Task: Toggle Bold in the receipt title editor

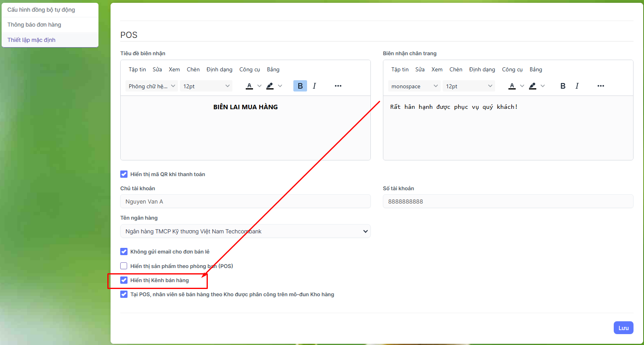Action: pos(300,86)
